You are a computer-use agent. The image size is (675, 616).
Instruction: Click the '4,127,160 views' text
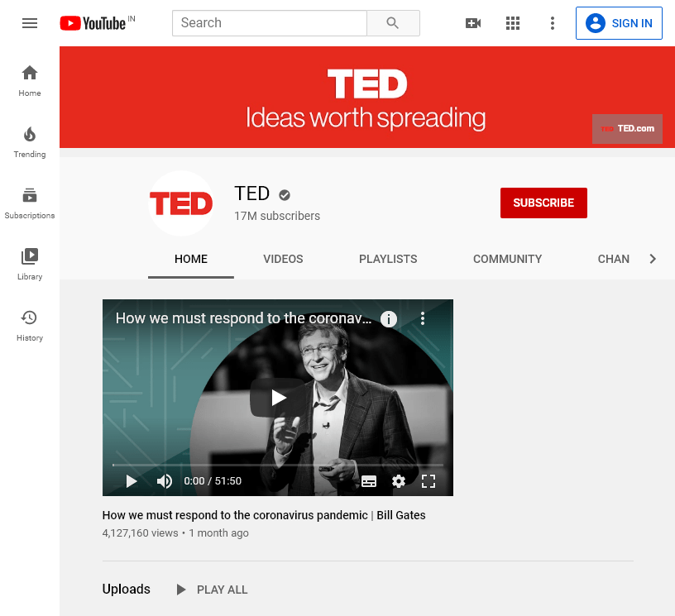141,533
